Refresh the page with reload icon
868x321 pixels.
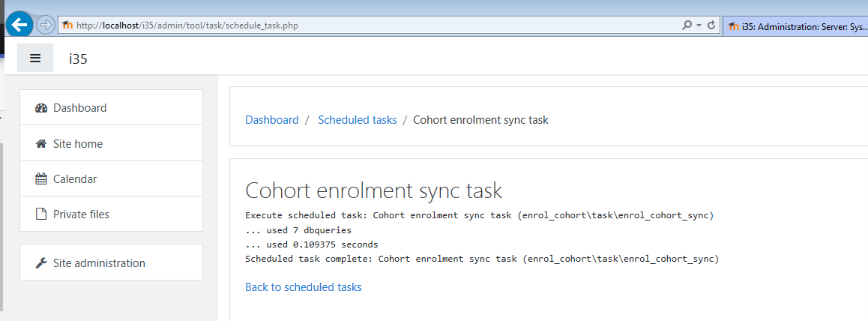pyautogui.click(x=711, y=25)
